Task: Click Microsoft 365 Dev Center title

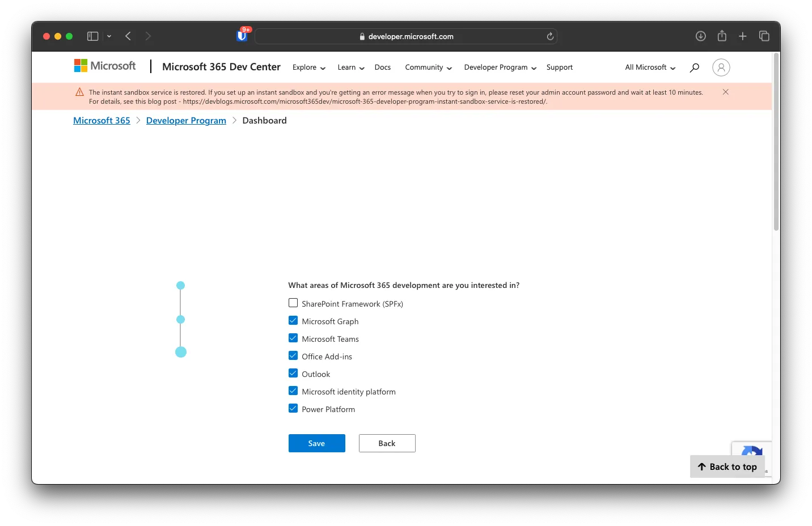Action: pyautogui.click(x=221, y=67)
